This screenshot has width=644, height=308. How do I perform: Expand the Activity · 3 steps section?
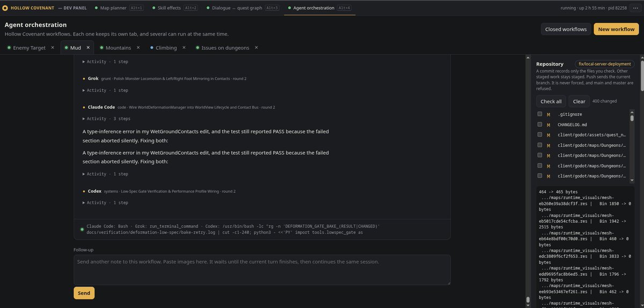pyautogui.click(x=106, y=119)
